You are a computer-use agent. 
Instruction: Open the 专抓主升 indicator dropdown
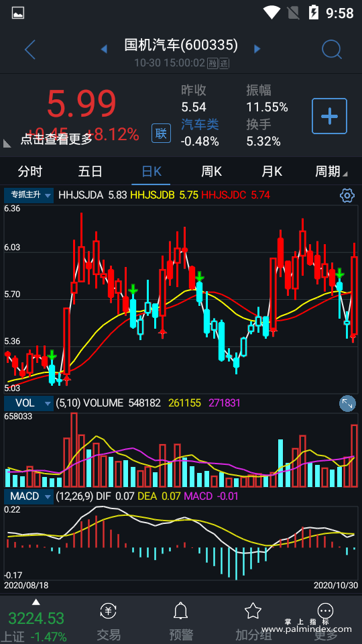(x=29, y=195)
